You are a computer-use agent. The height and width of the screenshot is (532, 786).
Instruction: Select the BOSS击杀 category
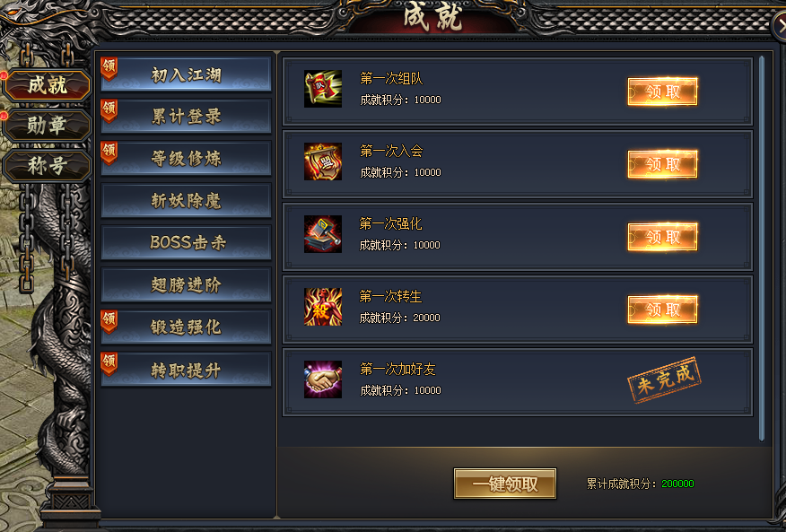186,243
